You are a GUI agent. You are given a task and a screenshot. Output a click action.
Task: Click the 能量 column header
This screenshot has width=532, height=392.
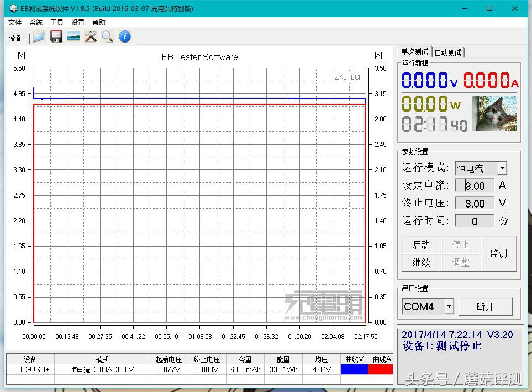(283, 359)
